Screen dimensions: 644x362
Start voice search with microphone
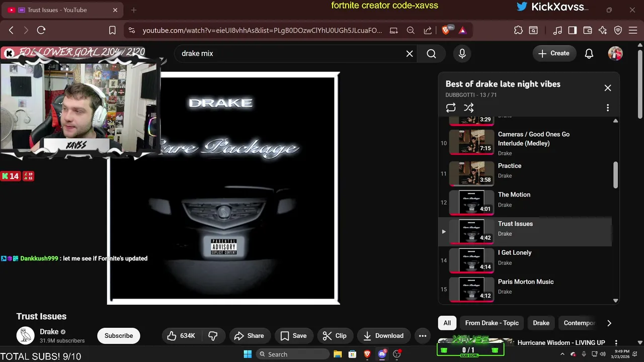(462, 53)
